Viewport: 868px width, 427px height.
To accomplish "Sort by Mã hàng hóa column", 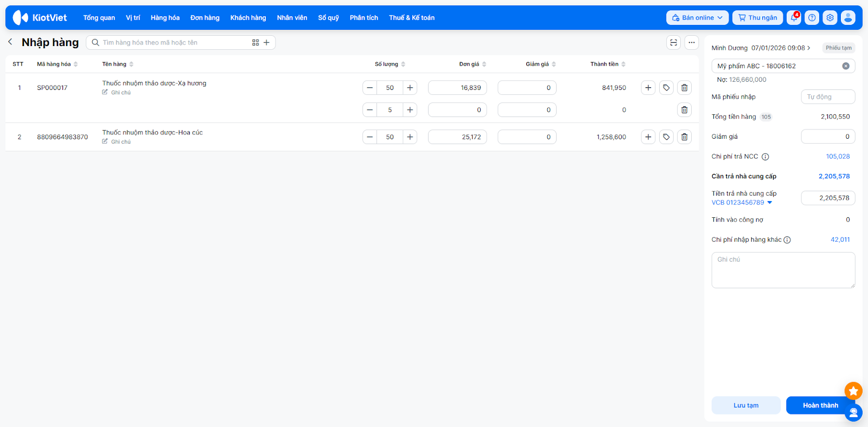I will [x=57, y=64].
